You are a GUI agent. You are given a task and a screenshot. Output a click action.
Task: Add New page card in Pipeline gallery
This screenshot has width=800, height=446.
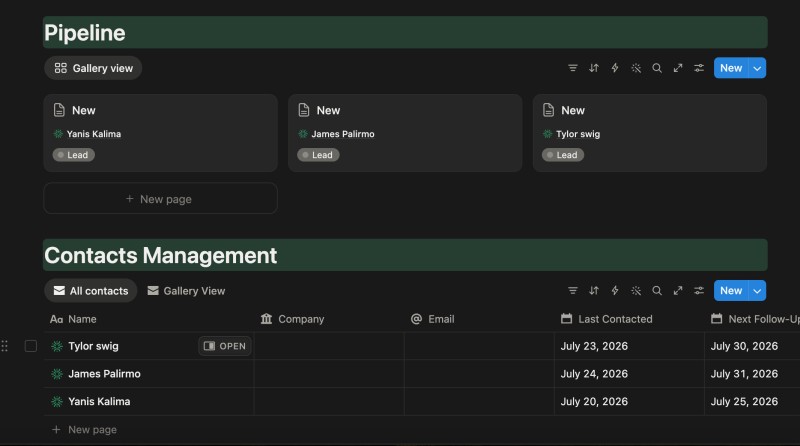[161, 199]
